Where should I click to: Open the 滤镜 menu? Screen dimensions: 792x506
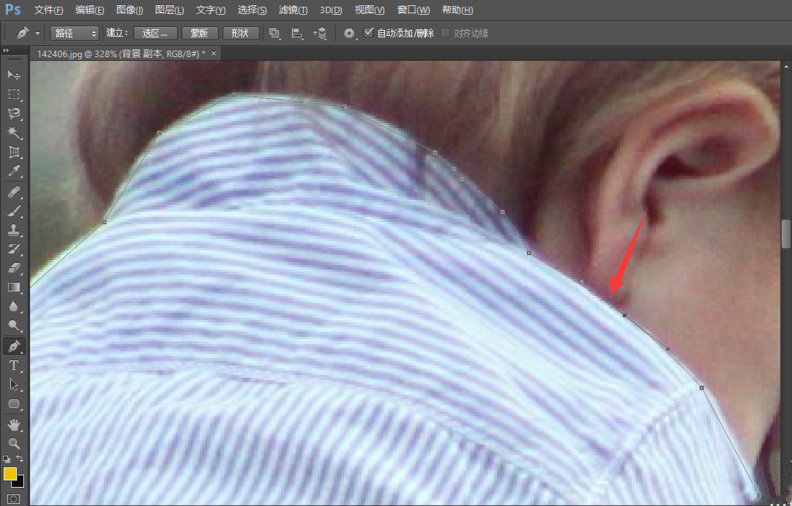[x=293, y=10]
